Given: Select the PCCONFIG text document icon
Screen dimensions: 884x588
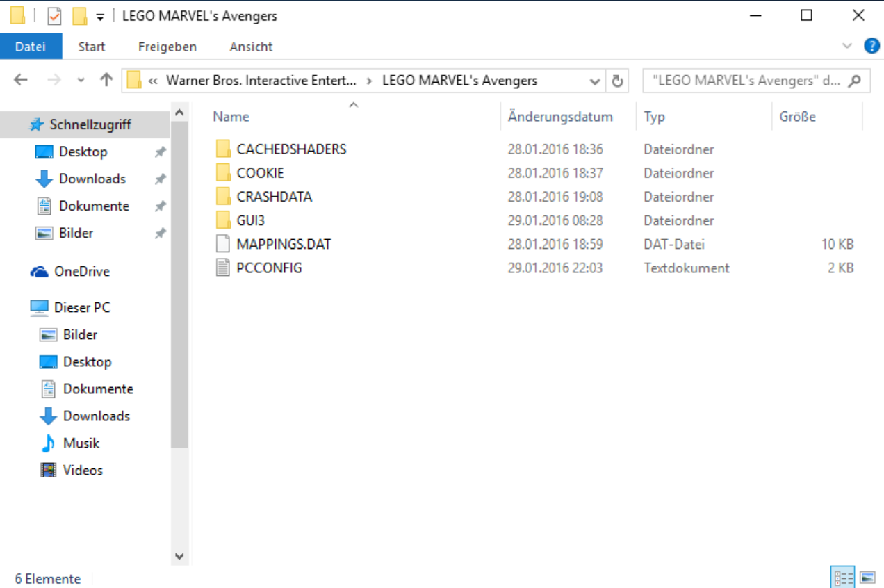Looking at the screenshot, I should pyautogui.click(x=222, y=268).
